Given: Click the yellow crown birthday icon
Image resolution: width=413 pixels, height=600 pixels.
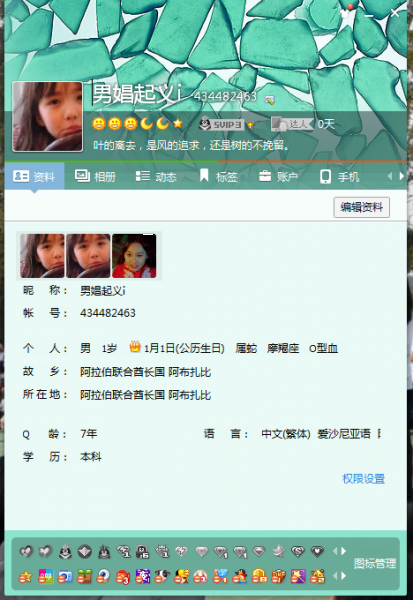Looking at the screenshot, I should click(x=135, y=347).
